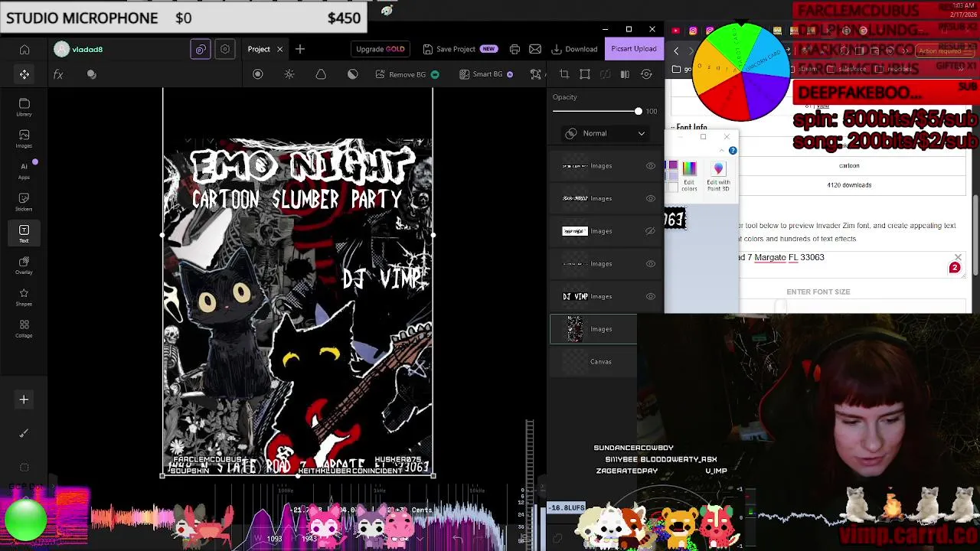Click the half-filled circle contrast icon
This screenshot has width=980, height=551.
[352, 74]
